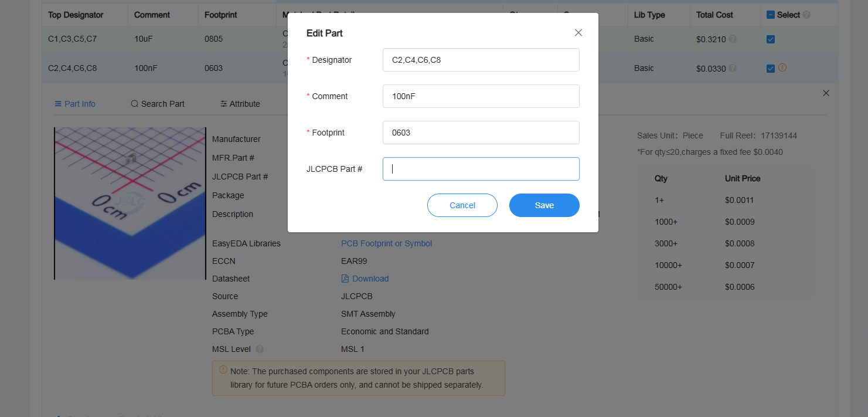
Task: Click help icon beside $0.0330 cost
Action: pos(733,68)
